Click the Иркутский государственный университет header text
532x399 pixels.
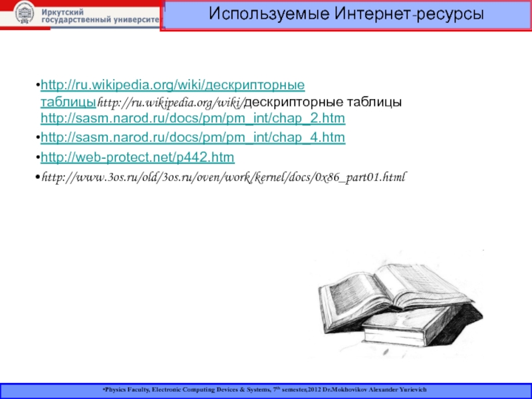pyautogui.click(x=100, y=16)
